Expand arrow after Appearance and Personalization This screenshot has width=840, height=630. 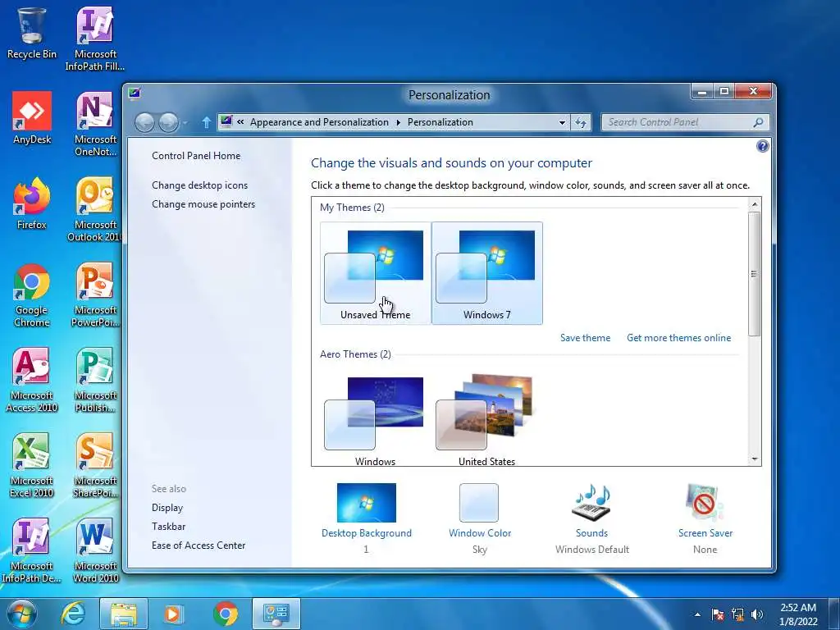398,123
